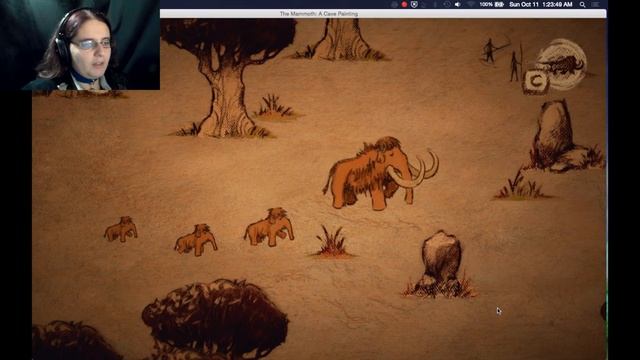Click the window title The Mammoth: A Cave Painting
Image resolution: width=640 pixels, height=360 pixels.
[319, 14]
